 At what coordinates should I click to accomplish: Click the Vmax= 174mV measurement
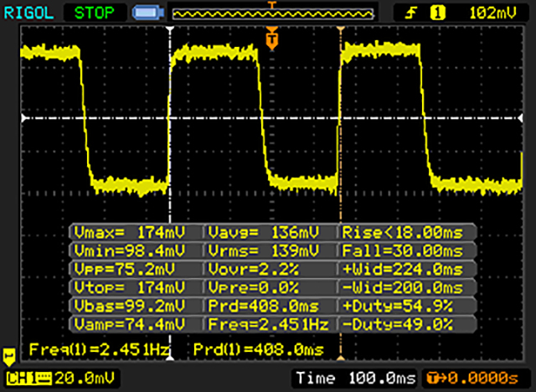click(x=130, y=233)
